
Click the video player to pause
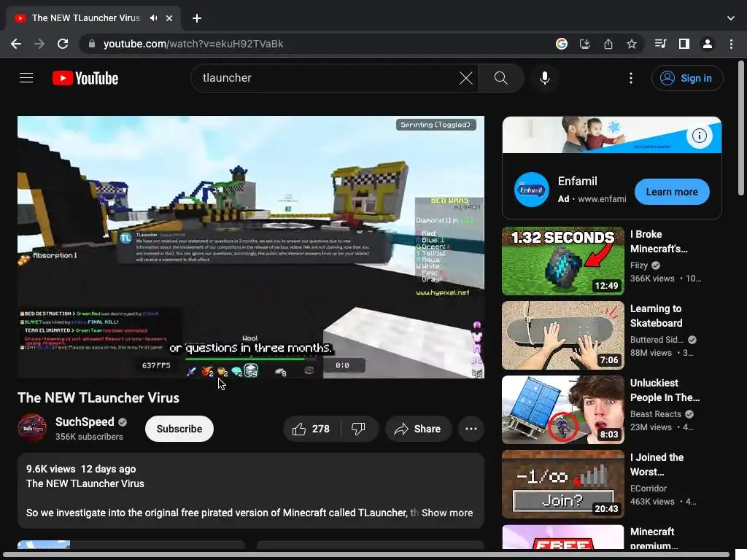[x=251, y=246]
